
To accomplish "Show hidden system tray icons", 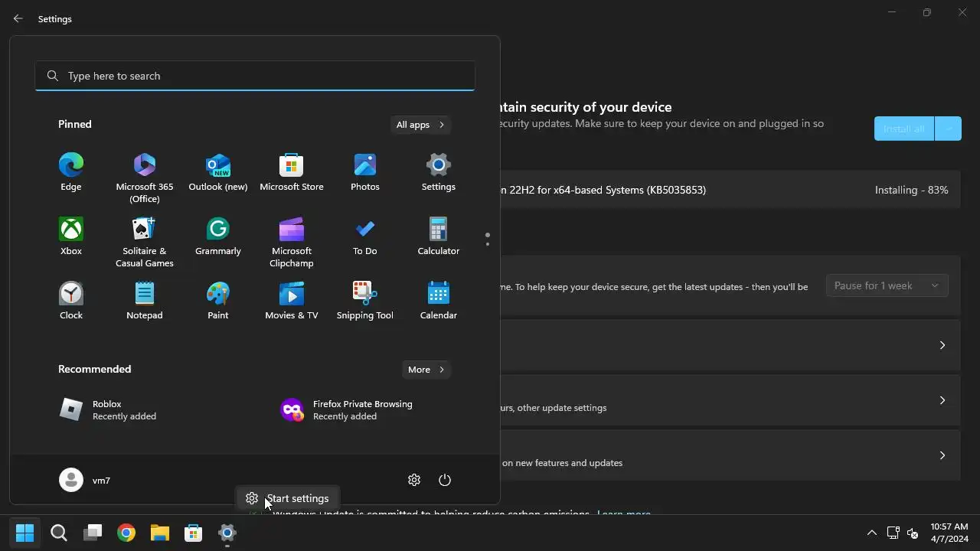I will click(871, 533).
